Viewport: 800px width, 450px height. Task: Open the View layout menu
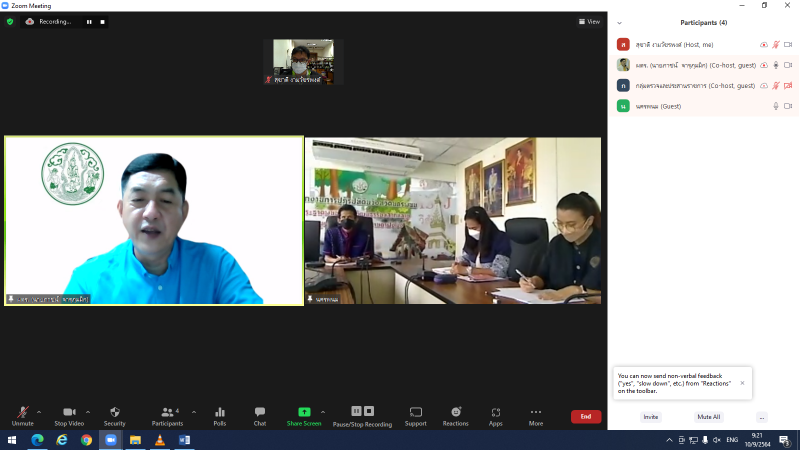[x=589, y=21]
